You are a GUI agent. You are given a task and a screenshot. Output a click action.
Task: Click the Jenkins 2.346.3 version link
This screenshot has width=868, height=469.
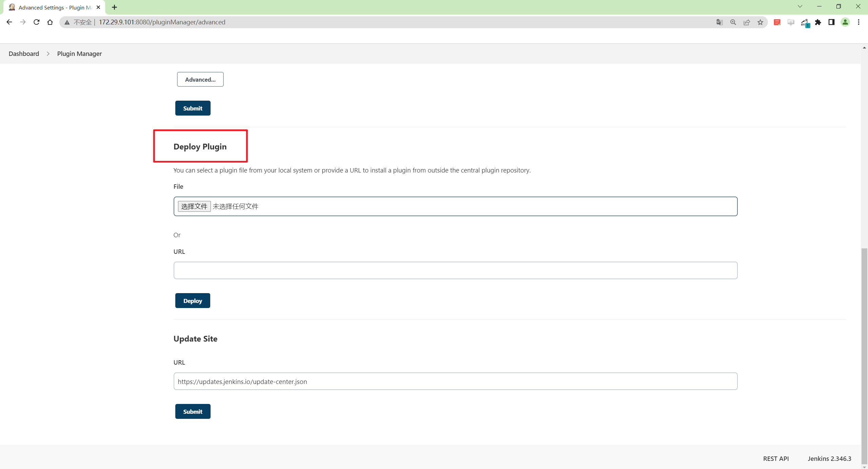(829, 458)
